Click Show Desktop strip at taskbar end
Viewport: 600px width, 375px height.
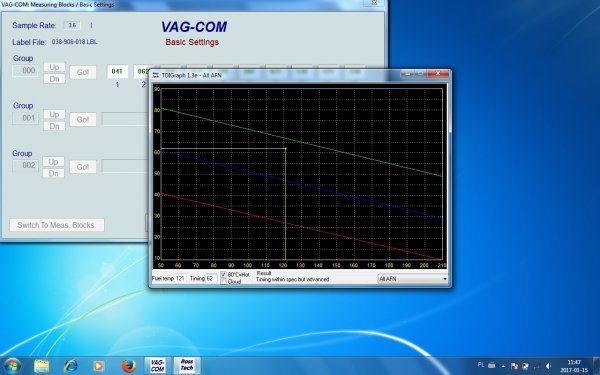click(596, 366)
